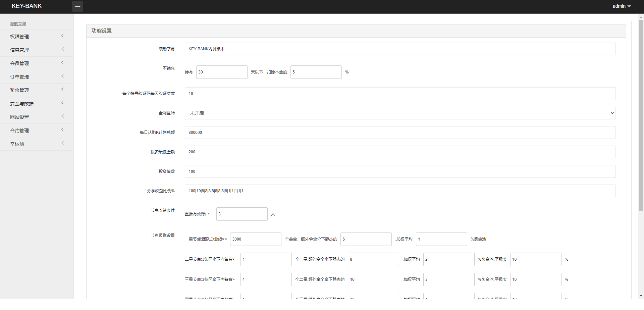The height and width of the screenshot is (310, 644).
Task: Click 二星节点 静态 input showing 8
Action: [373, 259]
